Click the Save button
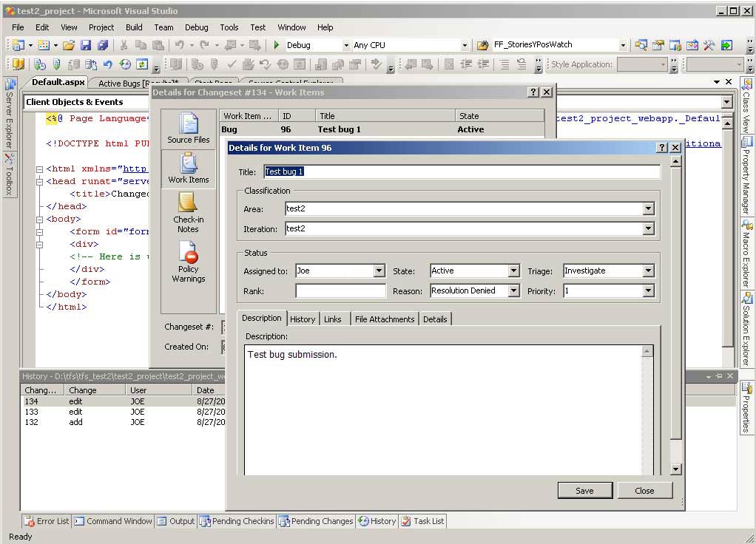 pyautogui.click(x=585, y=491)
